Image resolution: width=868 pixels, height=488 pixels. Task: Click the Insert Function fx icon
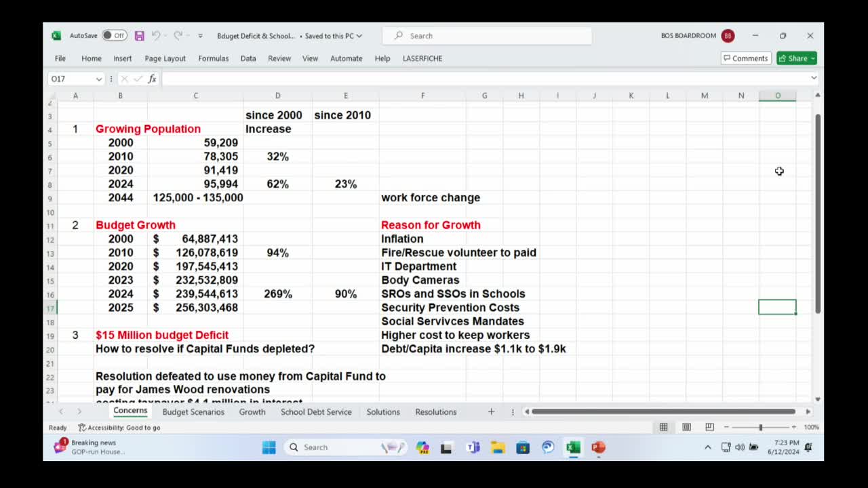tap(152, 79)
